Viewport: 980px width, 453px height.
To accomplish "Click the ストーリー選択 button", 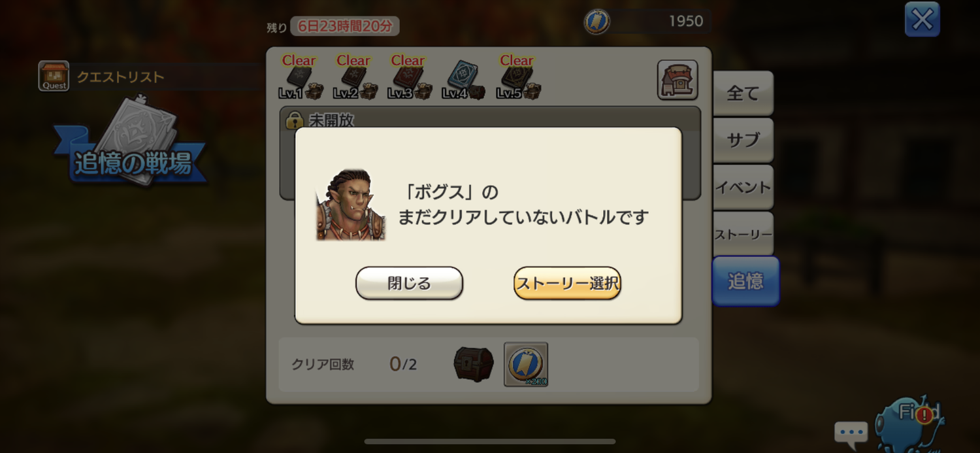I will (567, 283).
